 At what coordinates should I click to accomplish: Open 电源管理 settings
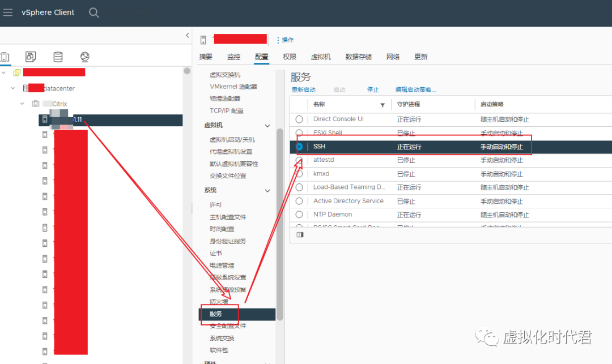click(222, 265)
